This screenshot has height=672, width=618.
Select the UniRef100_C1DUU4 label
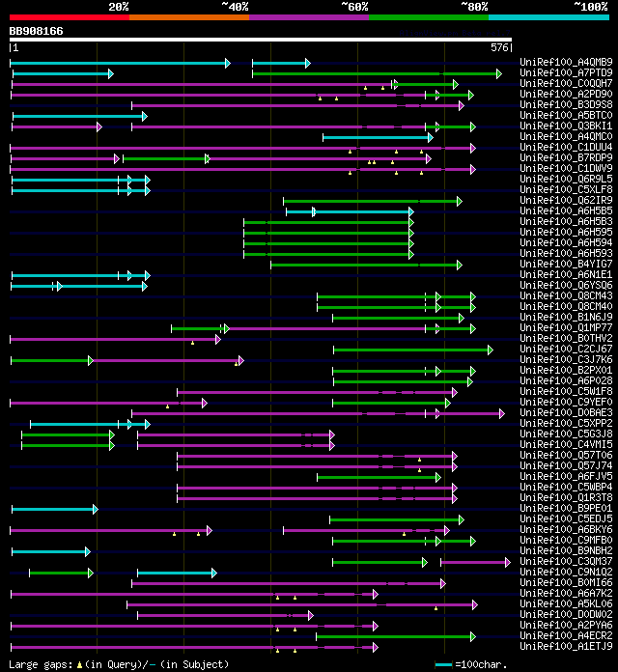pyautogui.click(x=566, y=147)
